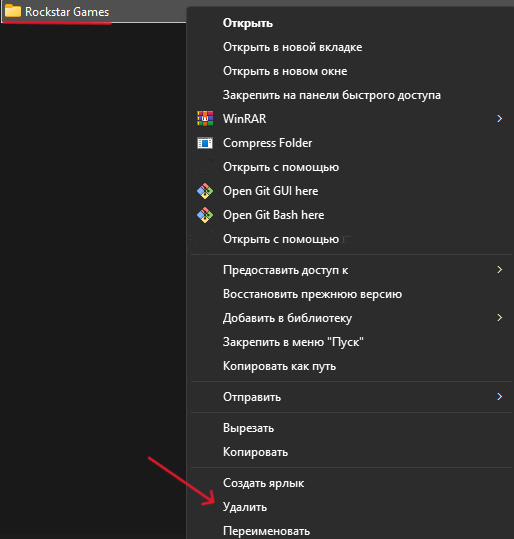Click the Git Bash diamond icon
The width and height of the screenshot is (514, 539).
[x=205, y=215]
